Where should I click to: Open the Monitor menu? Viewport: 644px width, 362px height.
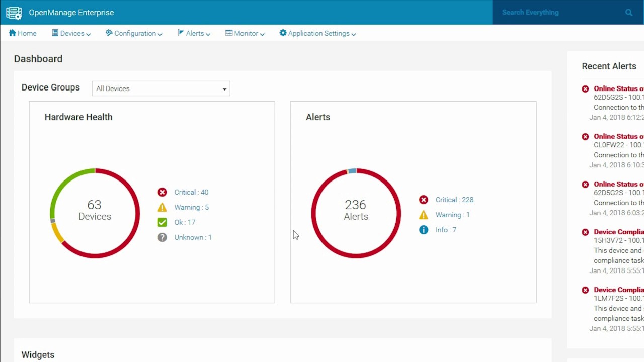click(245, 33)
